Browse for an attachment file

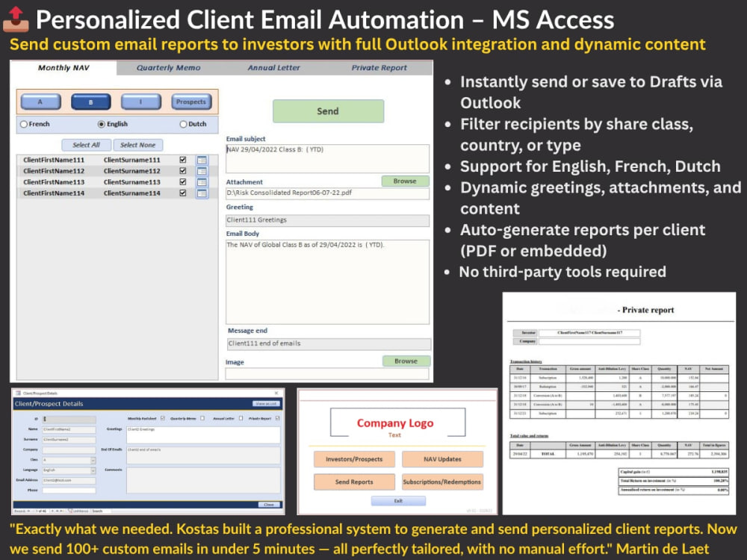pyautogui.click(x=405, y=181)
